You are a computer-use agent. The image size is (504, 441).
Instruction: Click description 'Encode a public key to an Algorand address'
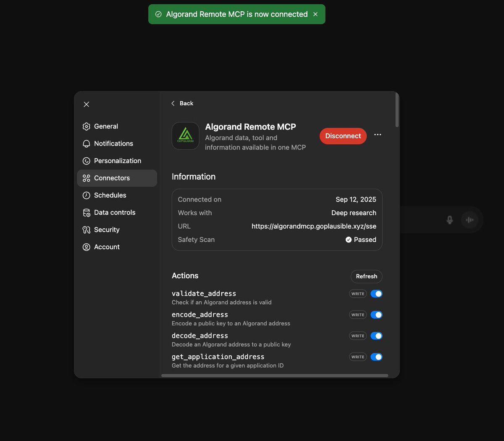(231, 324)
